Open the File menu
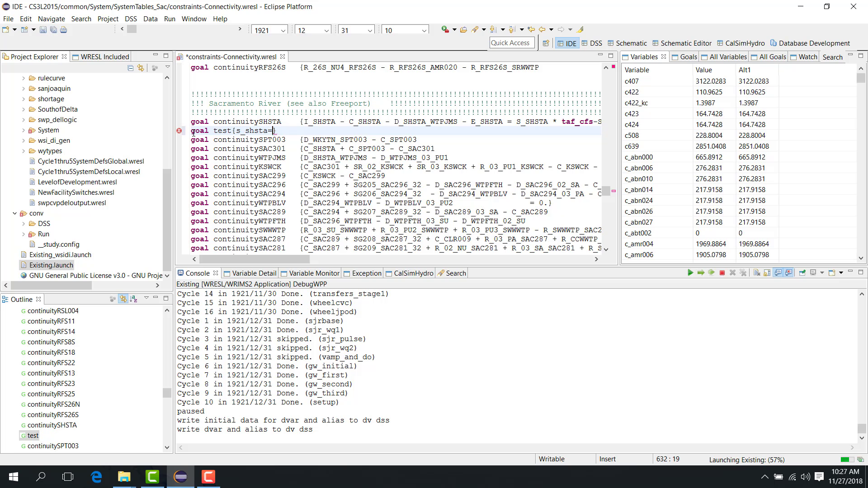868x488 pixels. click(x=8, y=19)
